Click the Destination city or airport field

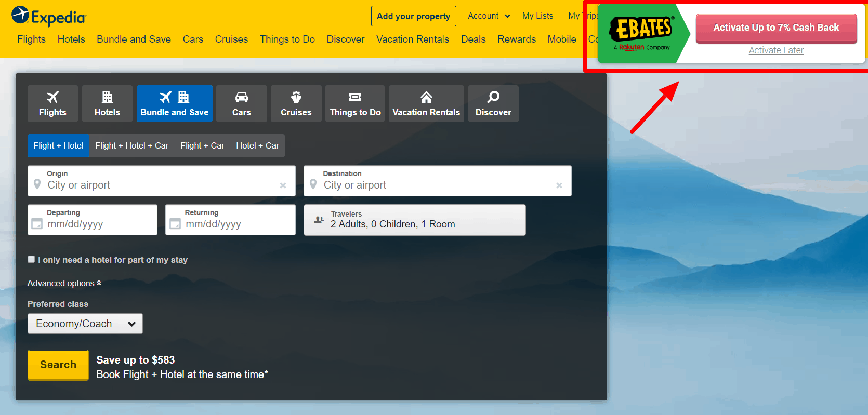point(438,181)
